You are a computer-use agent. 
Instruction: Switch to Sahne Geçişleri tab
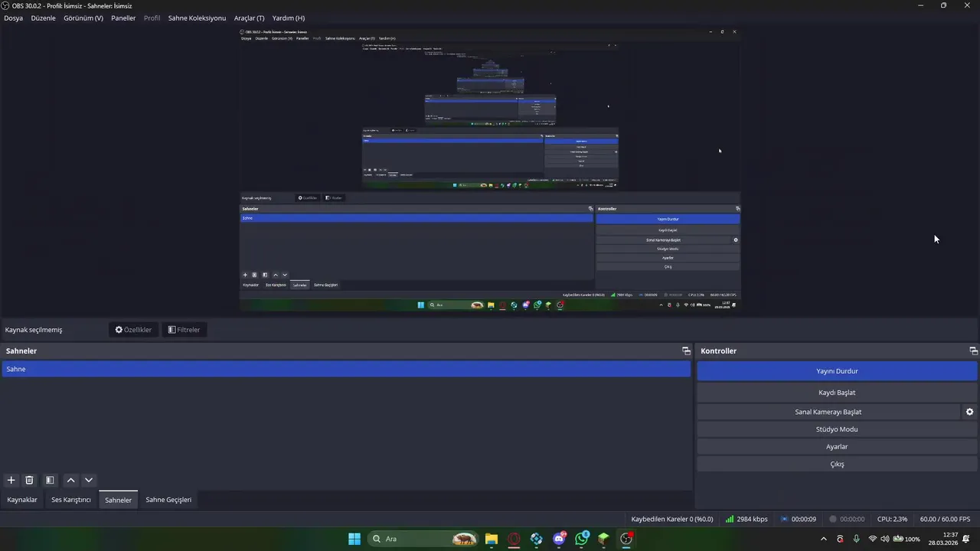[168, 500]
